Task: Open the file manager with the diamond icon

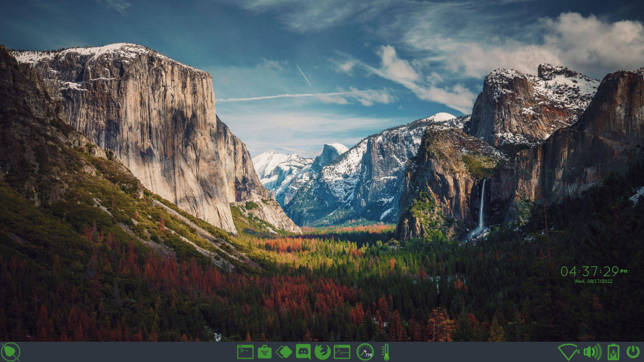Action: pos(284,352)
